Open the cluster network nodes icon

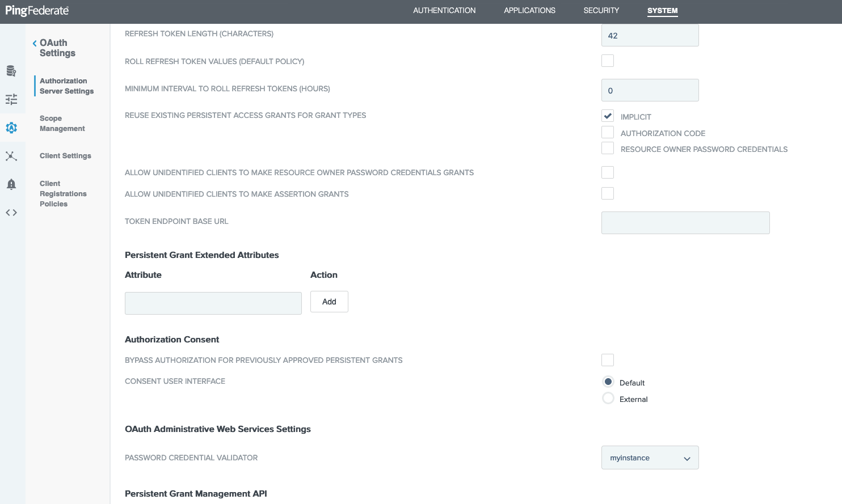coord(11,156)
